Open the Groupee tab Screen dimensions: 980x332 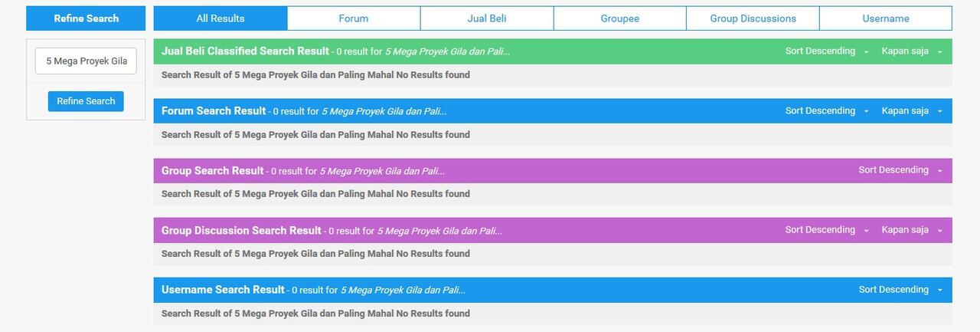620,18
